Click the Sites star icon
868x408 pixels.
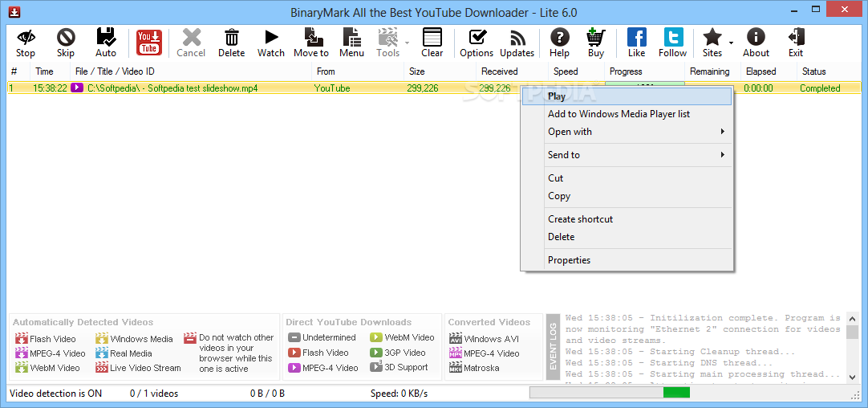(712, 38)
